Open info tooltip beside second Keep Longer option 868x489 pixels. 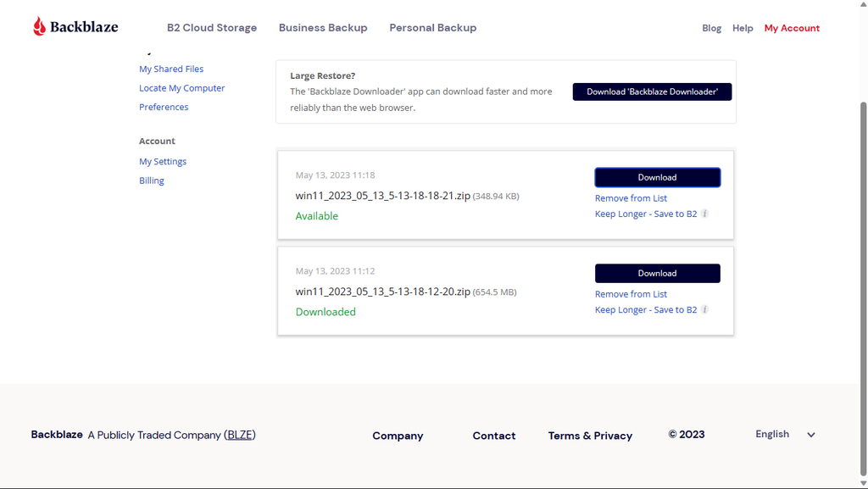click(704, 309)
